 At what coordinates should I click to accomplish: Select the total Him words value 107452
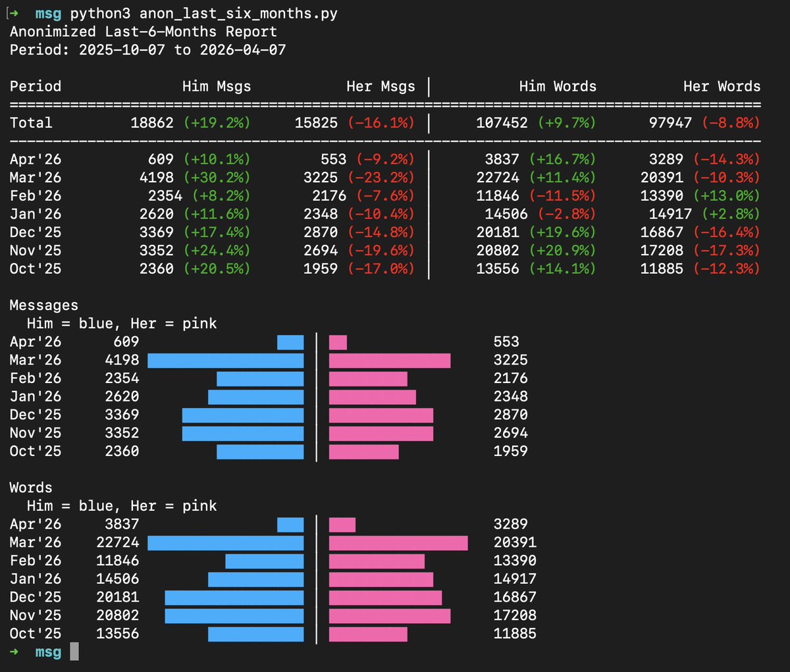click(502, 122)
